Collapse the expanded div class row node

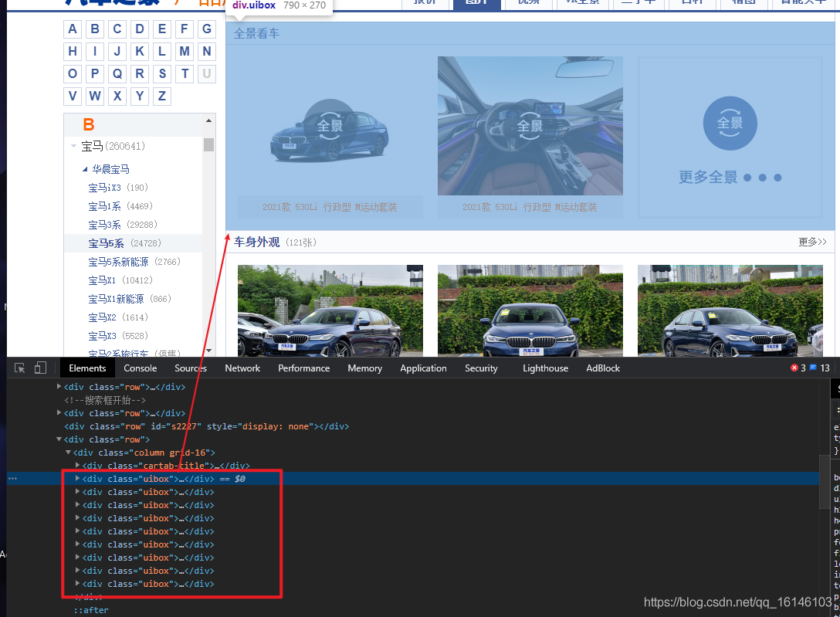[x=59, y=439]
